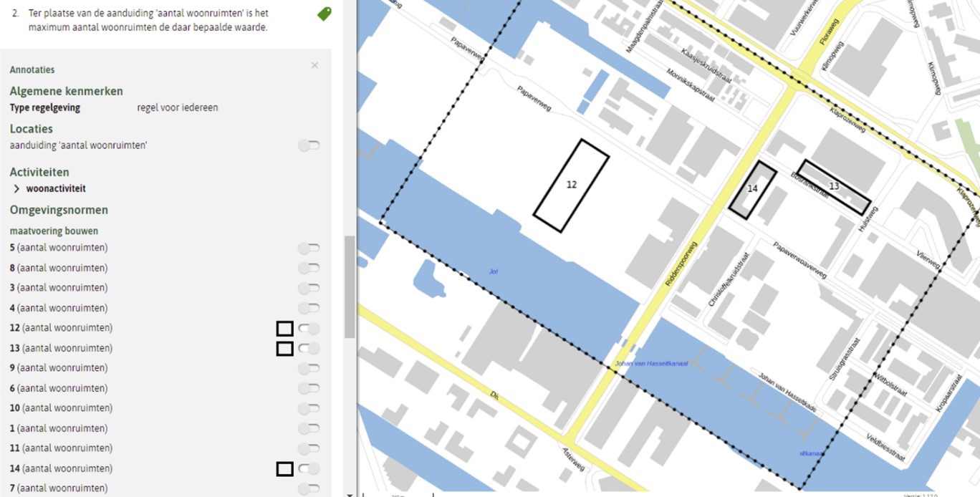This screenshot has width=980, height=497.
Task: Toggle the 5 (aantal woonruimten) switch
Action: point(309,248)
